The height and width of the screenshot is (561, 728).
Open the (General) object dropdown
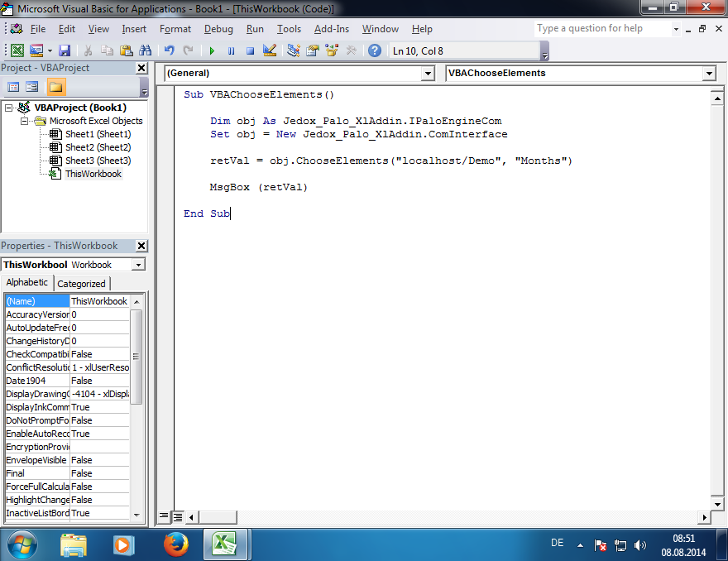pyautogui.click(x=428, y=74)
